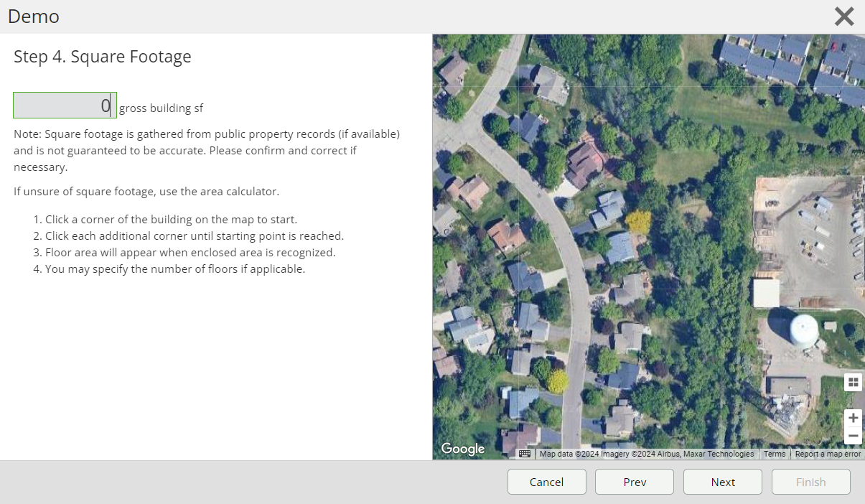
Task: Click the disabled Finish button
Action: coord(810,482)
